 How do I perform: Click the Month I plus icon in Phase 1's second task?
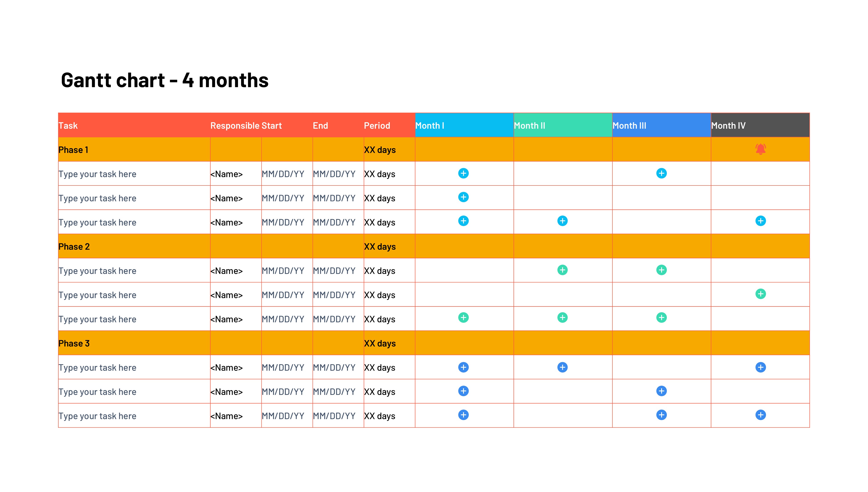[x=463, y=197]
